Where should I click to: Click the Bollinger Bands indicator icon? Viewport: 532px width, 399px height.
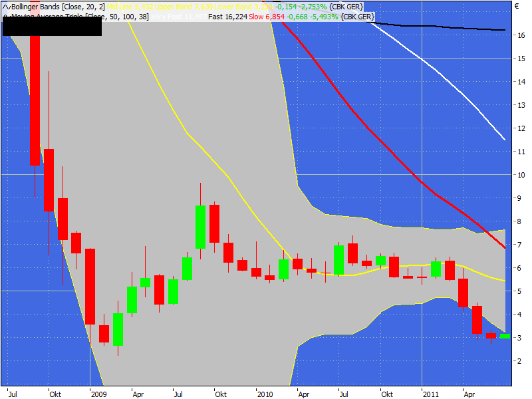tap(7, 7)
